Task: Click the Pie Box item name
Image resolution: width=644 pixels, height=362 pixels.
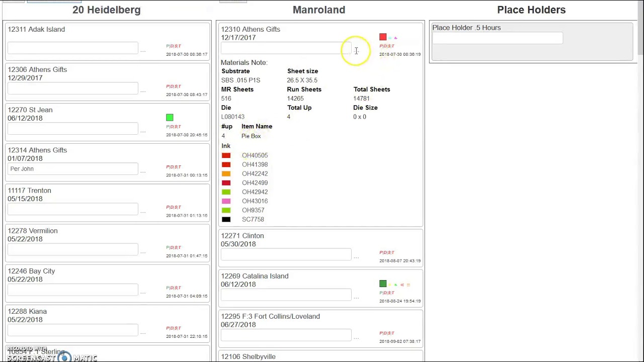Action: click(x=251, y=136)
